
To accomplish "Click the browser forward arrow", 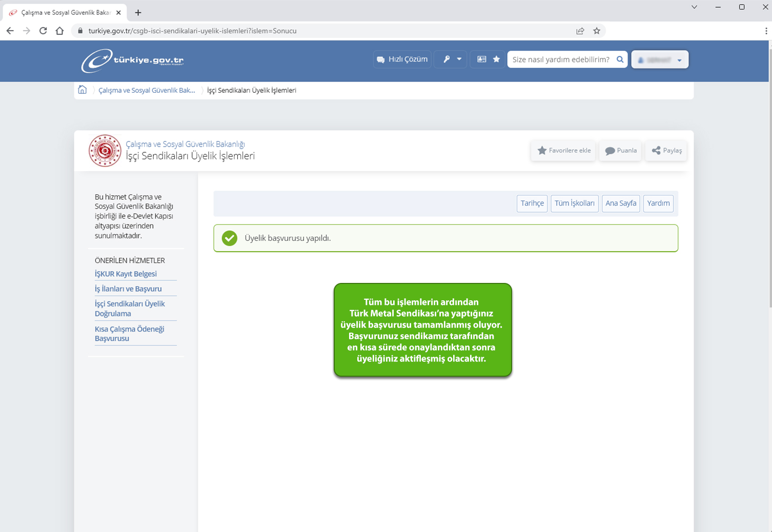I will click(27, 31).
